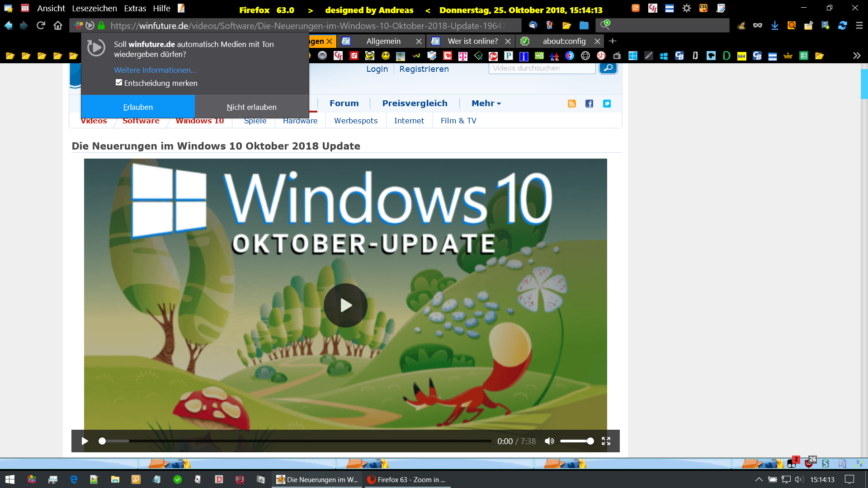This screenshot has width=868, height=488.
Task: Show hidden system tray icons
Action: pos(759,479)
